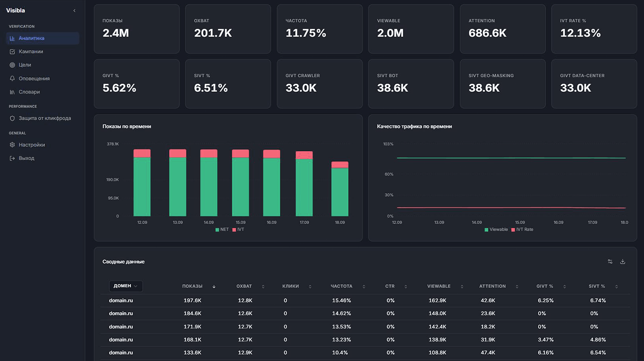The width and height of the screenshot is (644, 361).
Task: Sort by GIVT % column arrows
Action: tap(564, 287)
